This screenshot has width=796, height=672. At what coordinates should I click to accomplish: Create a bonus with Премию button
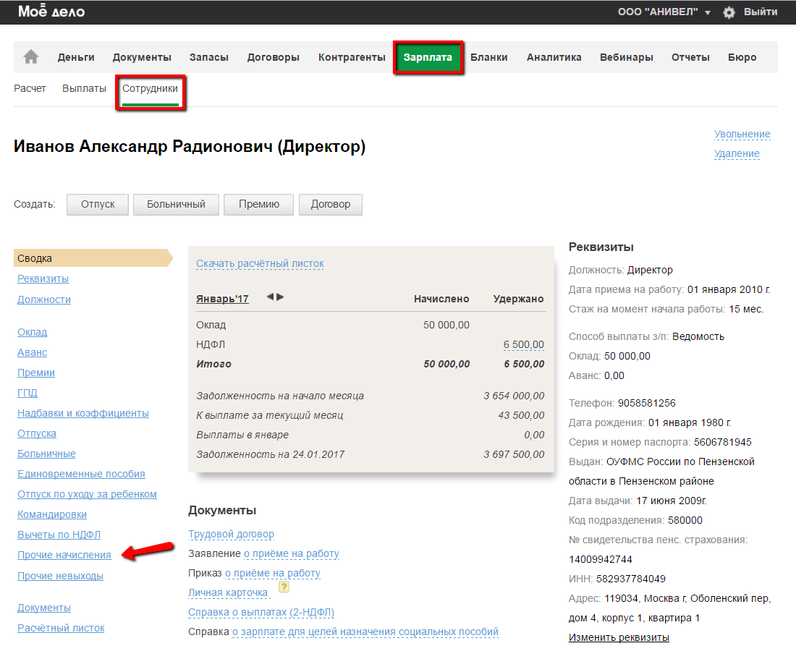(x=258, y=204)
